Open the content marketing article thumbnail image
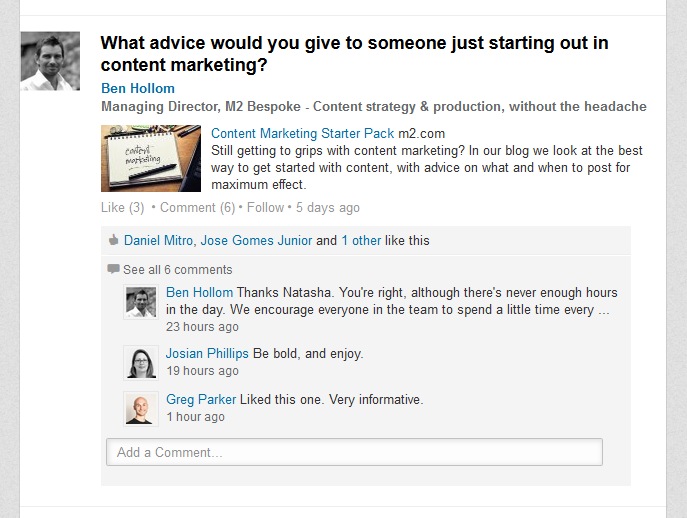 click(151, 158)
